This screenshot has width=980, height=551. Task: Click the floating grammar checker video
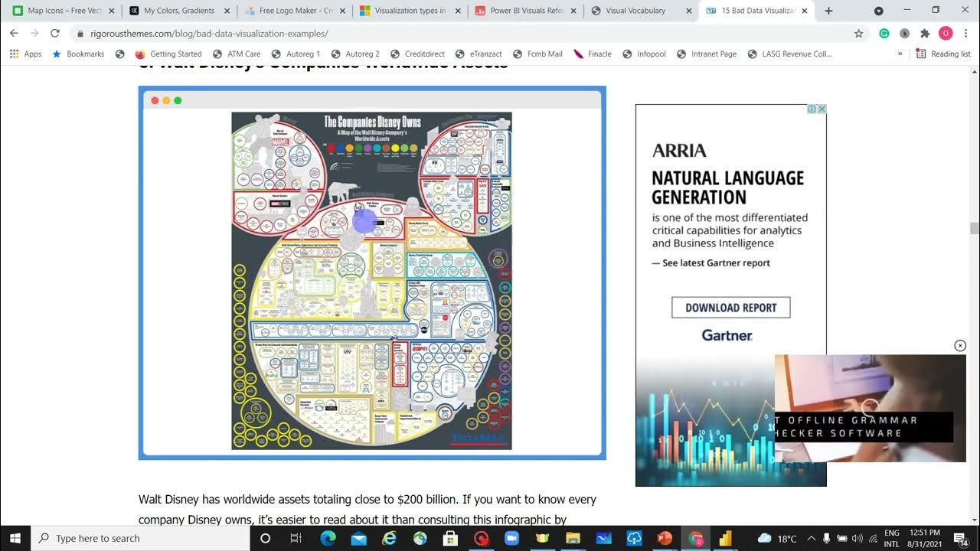[x=870, y=408]
